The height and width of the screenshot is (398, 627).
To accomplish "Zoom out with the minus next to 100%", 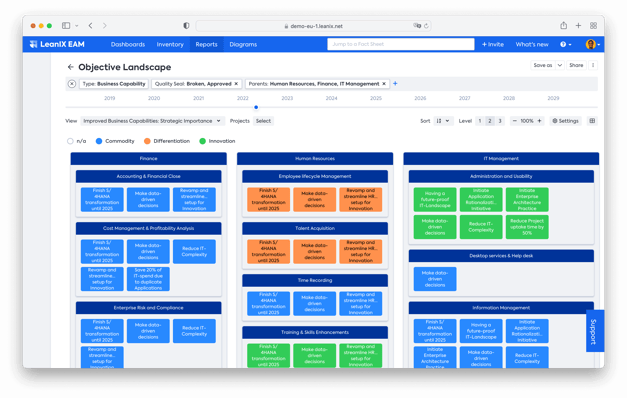I will (x=515, y=121).
